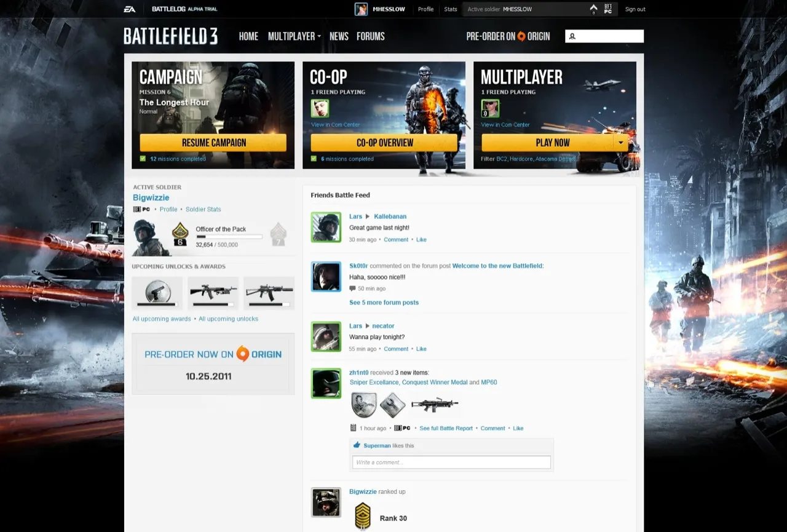Go to the Forums menu
787x532 pixels.
pyautogui.click(x=370, y=36)
